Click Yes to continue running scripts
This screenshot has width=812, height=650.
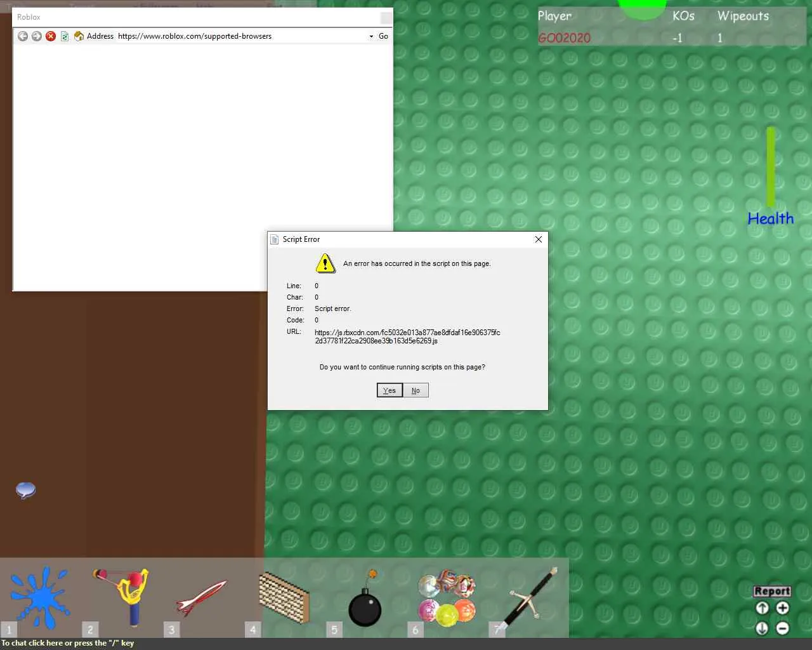pyautogui.click(x=390, y=390)
